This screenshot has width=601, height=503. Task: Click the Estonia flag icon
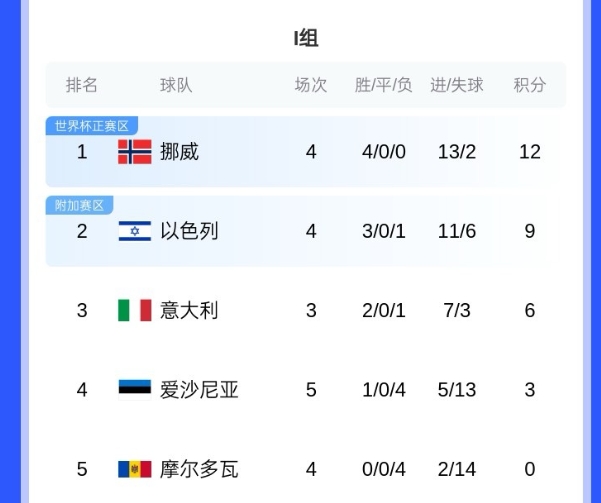pyautogui.click(x=134, y=389)
